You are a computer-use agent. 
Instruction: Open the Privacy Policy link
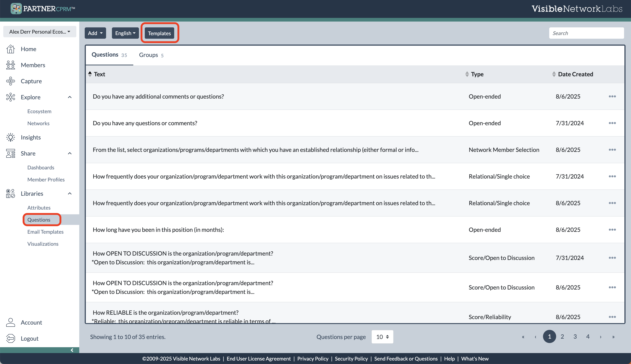[x=313, y=359]
